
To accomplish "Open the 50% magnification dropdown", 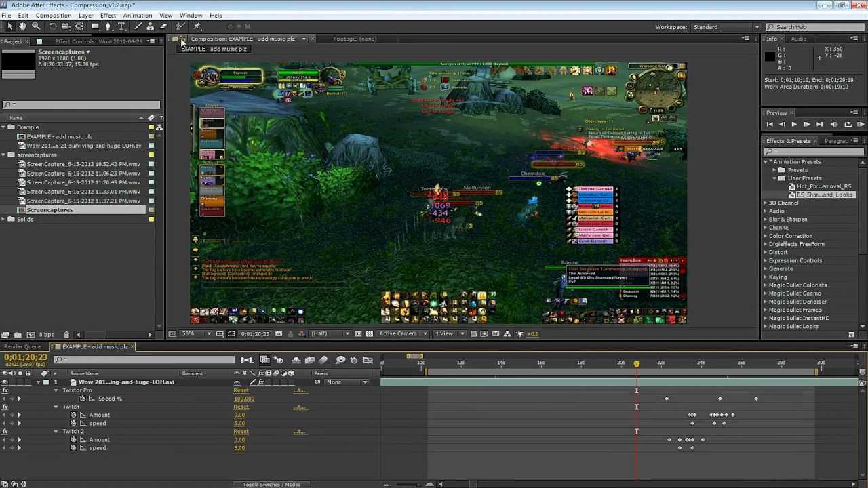I will coord(195,333).
